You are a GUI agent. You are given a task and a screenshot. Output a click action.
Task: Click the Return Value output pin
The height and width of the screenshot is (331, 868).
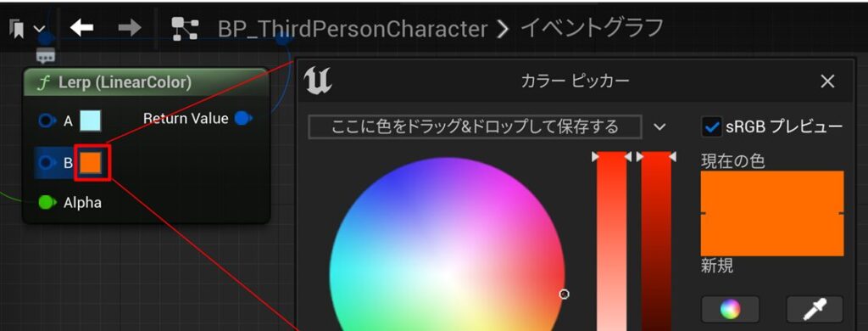point(243,118)
